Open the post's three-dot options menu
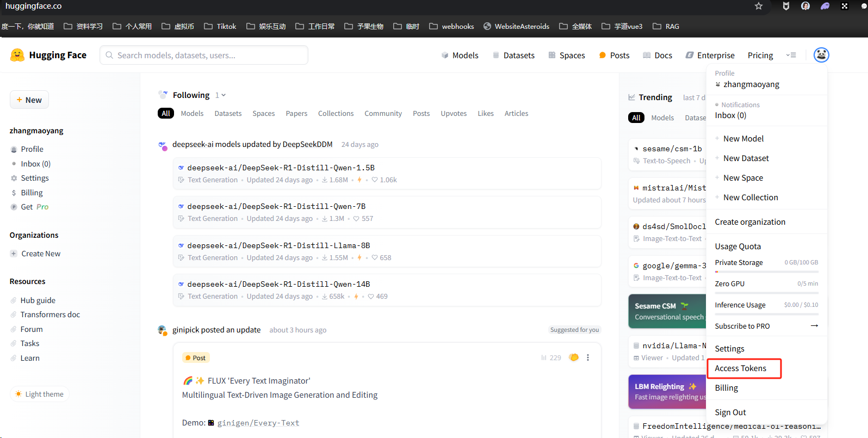The width and height of the screenshot is (868, 438). point(588,357)
